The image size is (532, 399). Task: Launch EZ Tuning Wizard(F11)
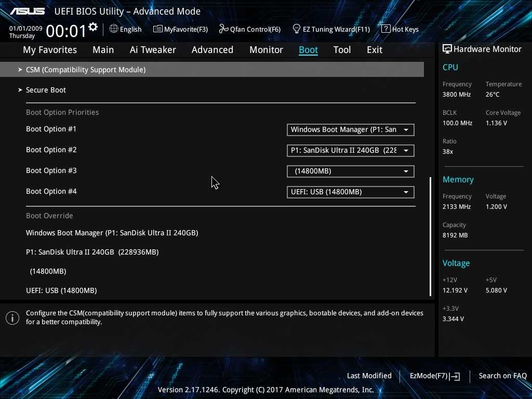(x=331, y=29)
